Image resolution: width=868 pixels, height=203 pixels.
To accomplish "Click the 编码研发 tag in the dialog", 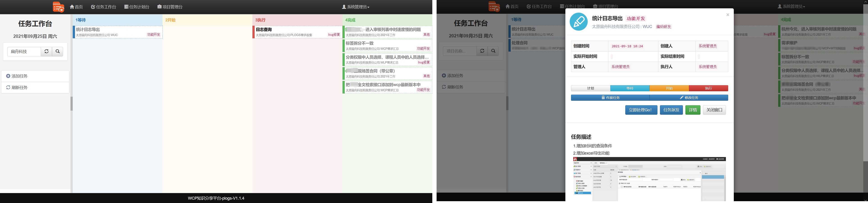I will click(x=664, y=27).
